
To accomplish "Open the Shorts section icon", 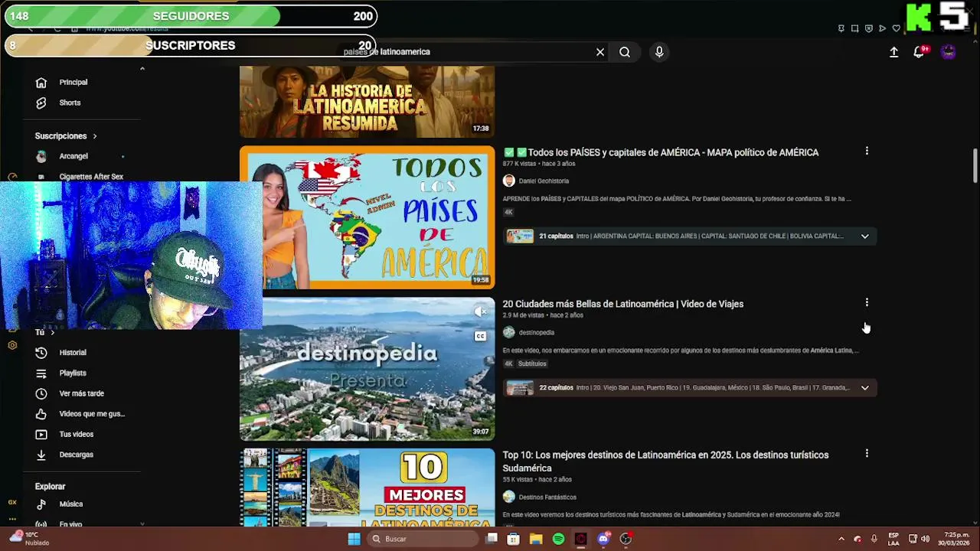I will click(x=41, y=103).
